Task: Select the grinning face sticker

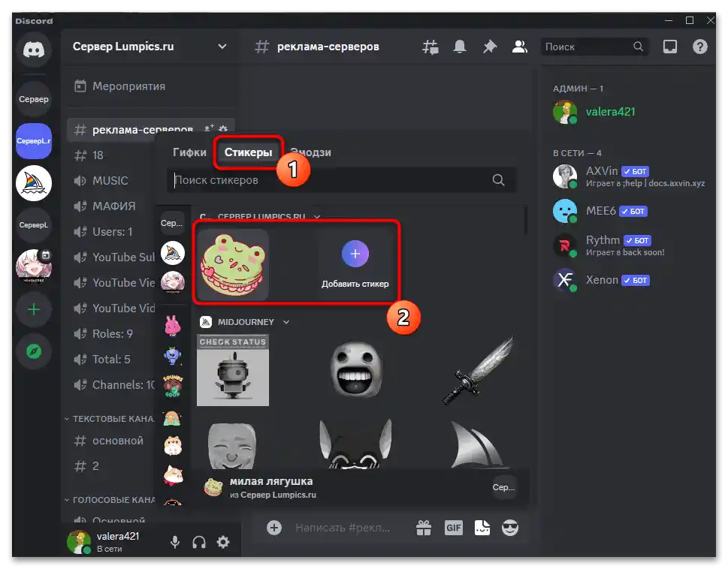Action: click(356, 370)
